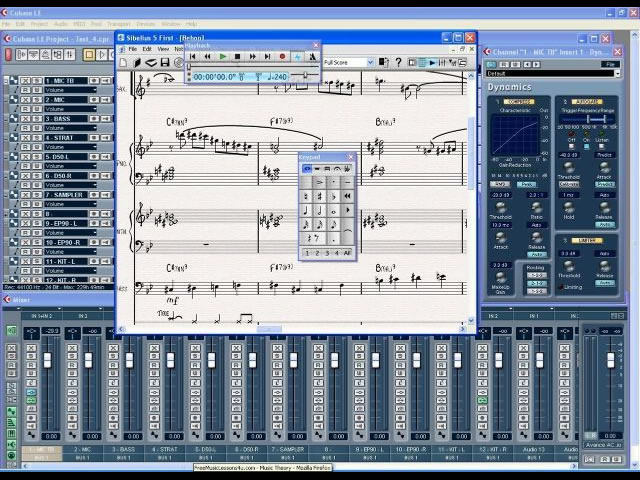Create new score with the blank page icon
Image resolution: width=640 pixels, height=480 pixels.
coord(125,62)
